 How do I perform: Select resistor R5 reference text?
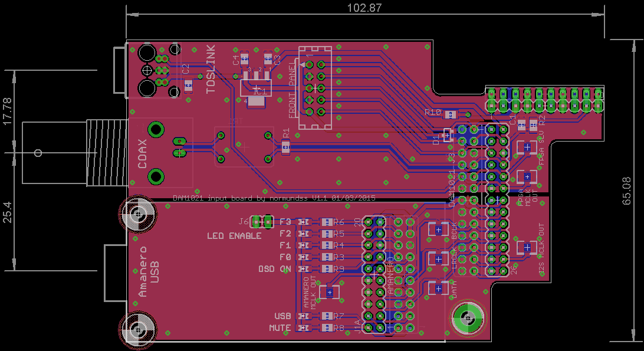(x=339, y=234)
